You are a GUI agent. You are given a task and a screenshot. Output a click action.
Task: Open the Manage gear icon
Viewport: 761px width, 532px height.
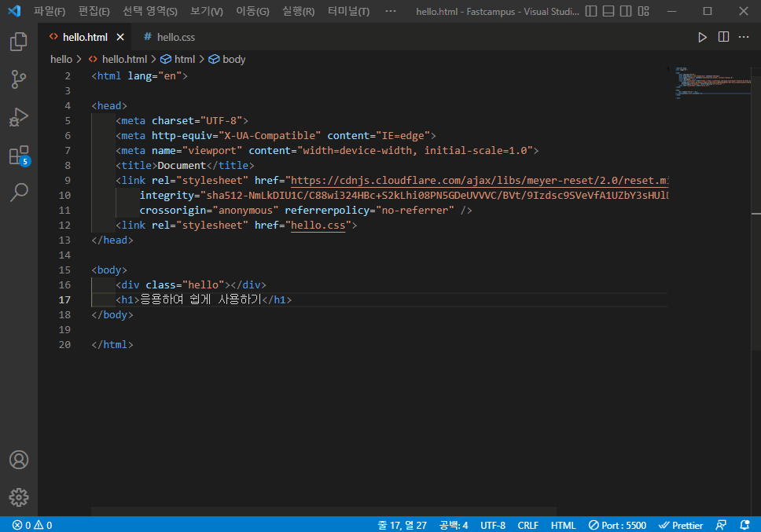[19, 497]
